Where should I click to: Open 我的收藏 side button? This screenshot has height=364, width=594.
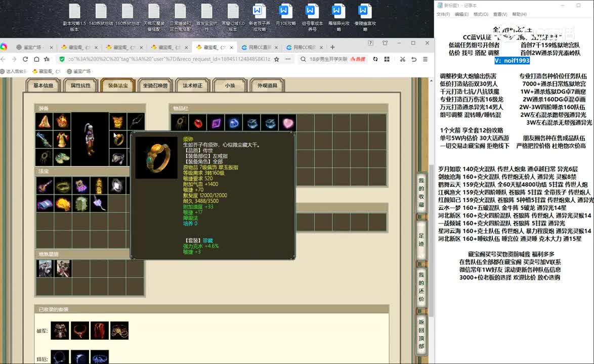(421, 193)
